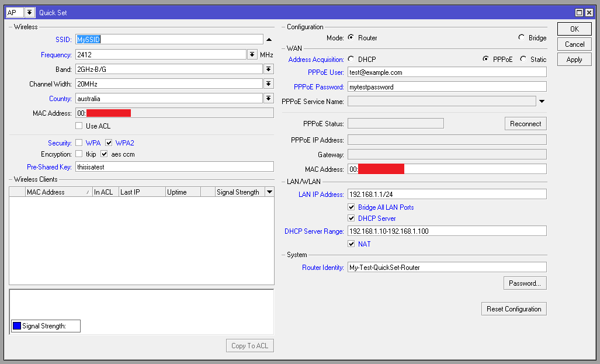
Task: Sort by MAC Address column header
Action: 56,192
